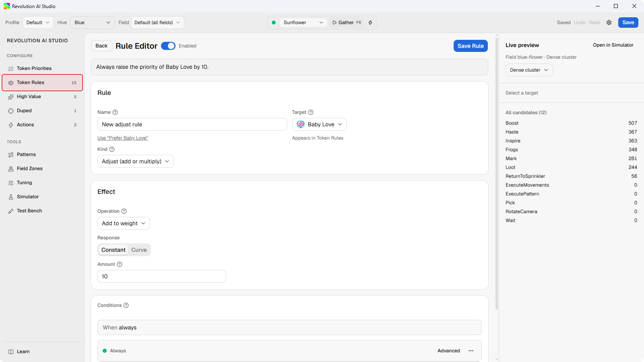Open the Profile dropdown
The height and width of the screenshot is (362, 644).
pos(38,23)
